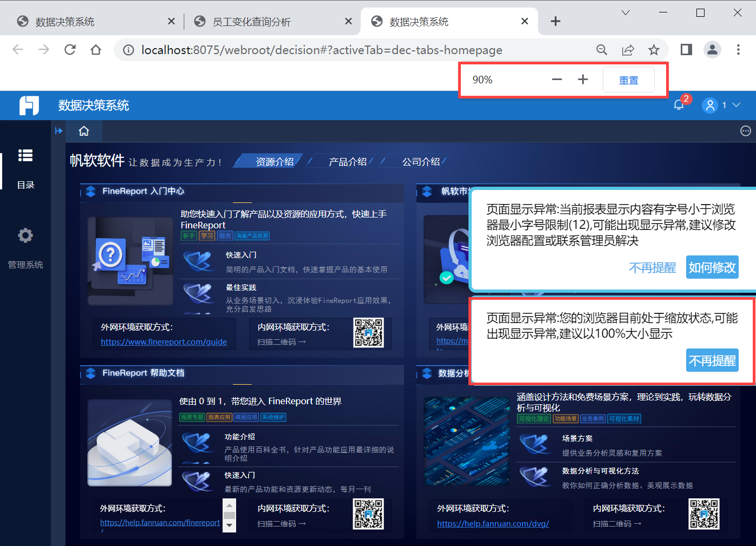The width and height of the screenshot is (756, 546).
Task: Select the homepage house tab icon
Action: click(84, 131)
